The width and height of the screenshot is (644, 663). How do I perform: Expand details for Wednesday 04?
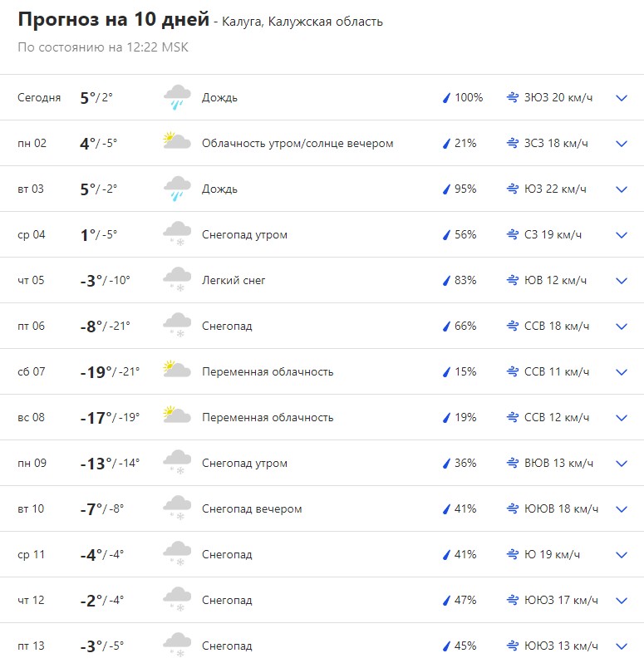coord(621,235)
